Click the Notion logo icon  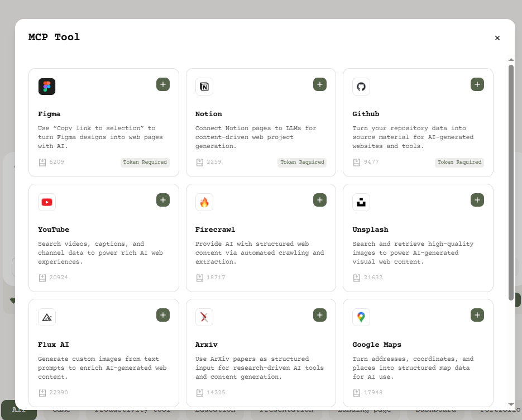click(204, 87)
